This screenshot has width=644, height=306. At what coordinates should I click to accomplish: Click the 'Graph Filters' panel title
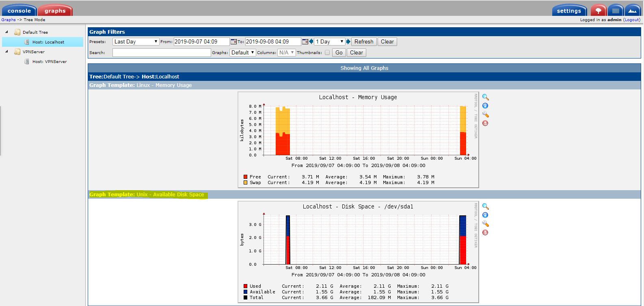tap(107, 32)
